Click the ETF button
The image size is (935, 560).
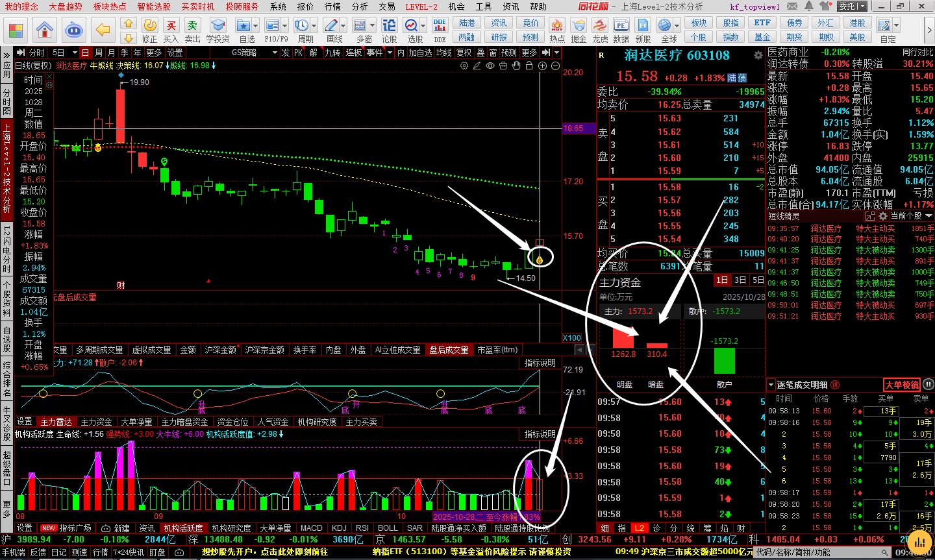click(x=762, y=23)
